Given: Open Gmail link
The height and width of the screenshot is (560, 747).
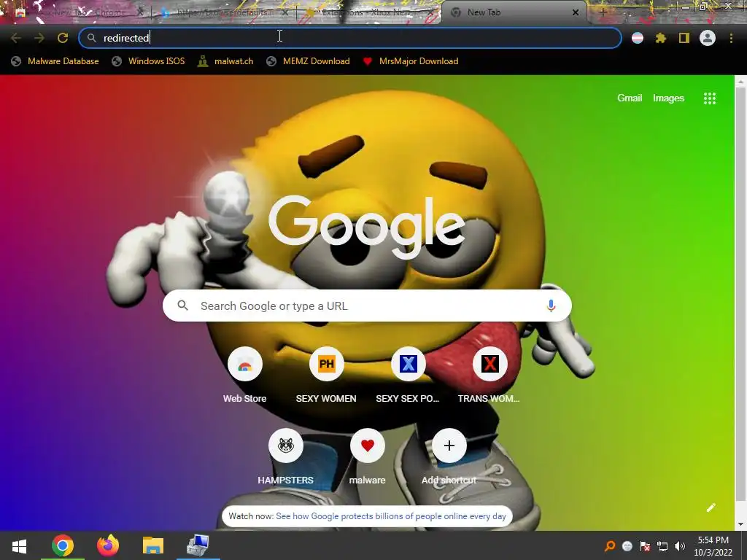Looking at the screenshot, I should 630,98.
